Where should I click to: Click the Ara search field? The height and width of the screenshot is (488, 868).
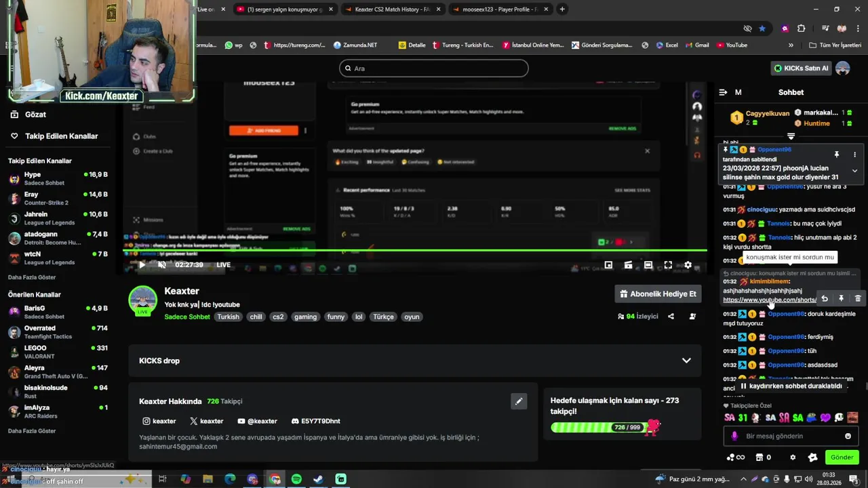[x=434, y=68]
